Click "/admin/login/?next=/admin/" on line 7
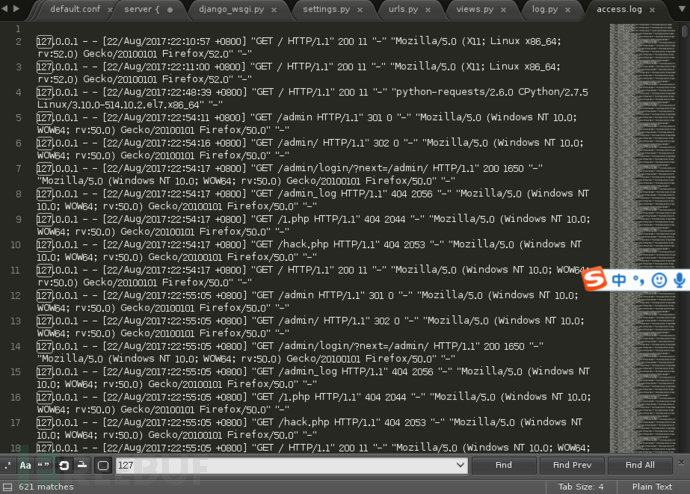This screenshot has height=494, width=690. (353, 168)
